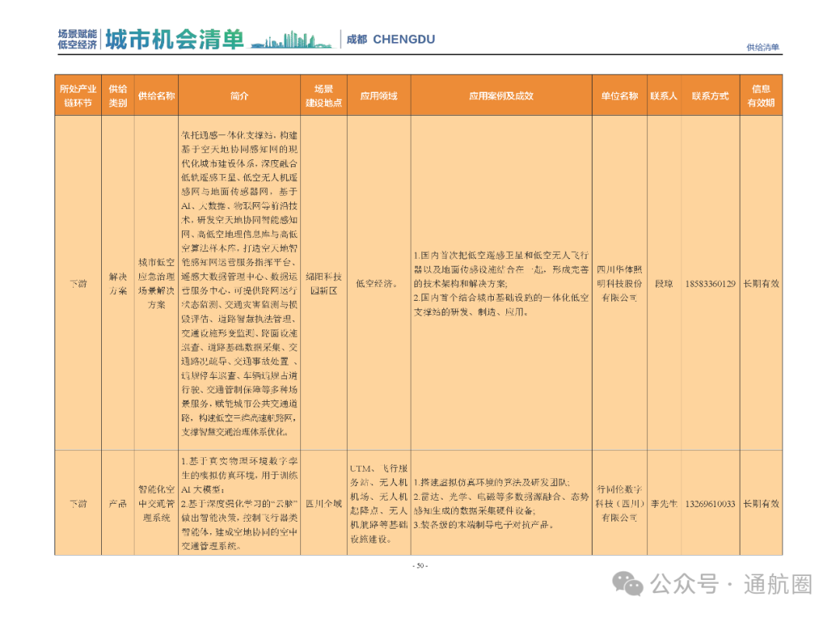Select the '应用案例及成效' column header

(x=501, y=96)
